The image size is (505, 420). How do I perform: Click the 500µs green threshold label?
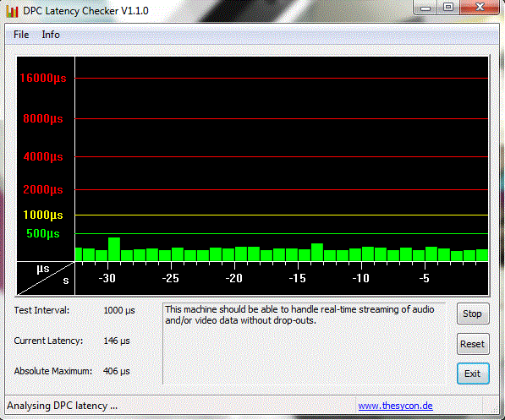43,233
